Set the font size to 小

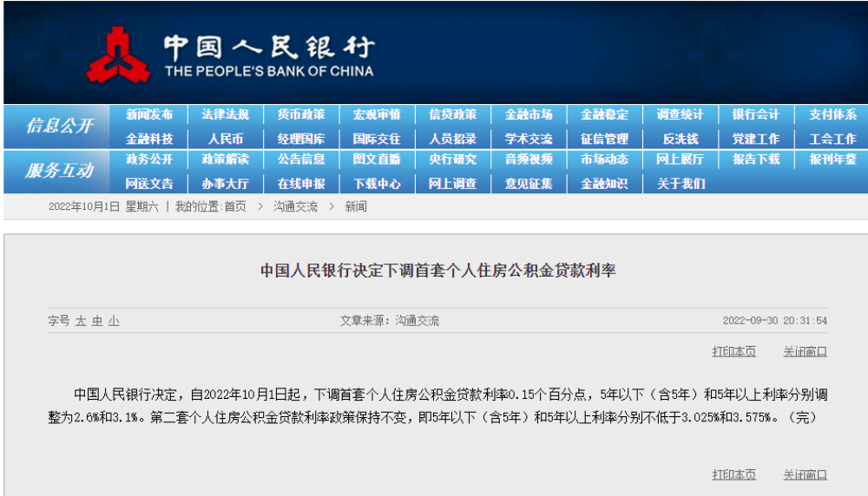tap(114, 321)
